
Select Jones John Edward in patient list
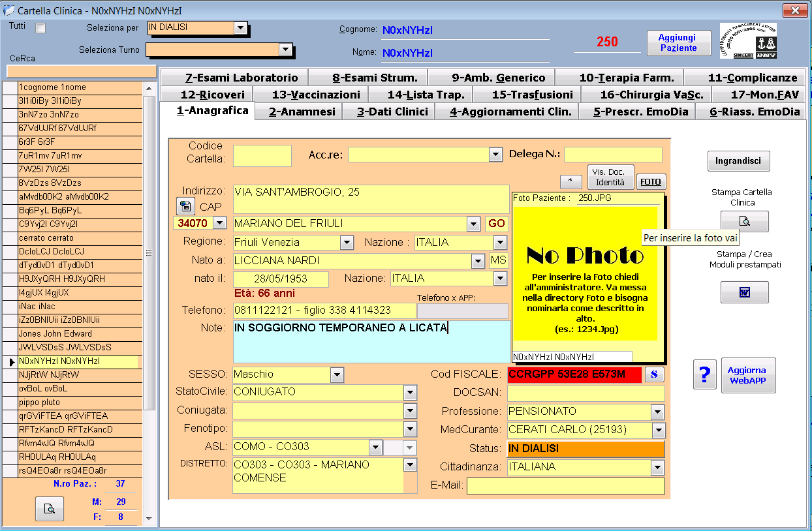[57, 334]
